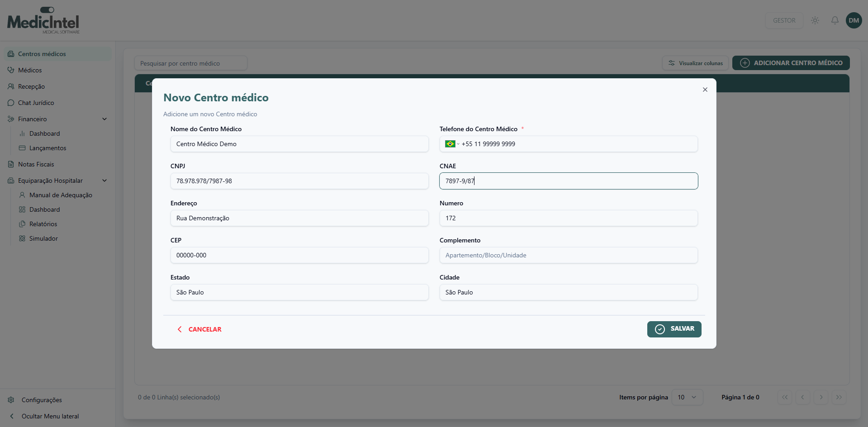Click the Manual de Adequação item
868x427 pixels.
[61, 195]
